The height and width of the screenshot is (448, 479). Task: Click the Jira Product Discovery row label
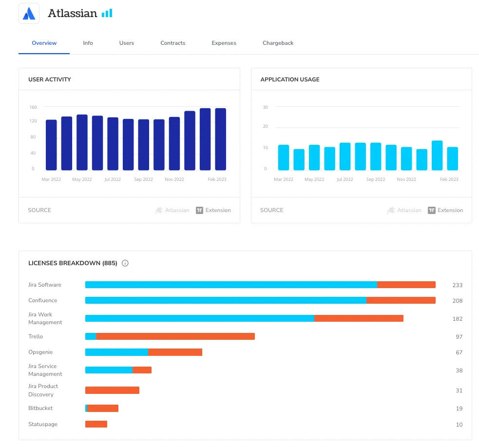43,390
